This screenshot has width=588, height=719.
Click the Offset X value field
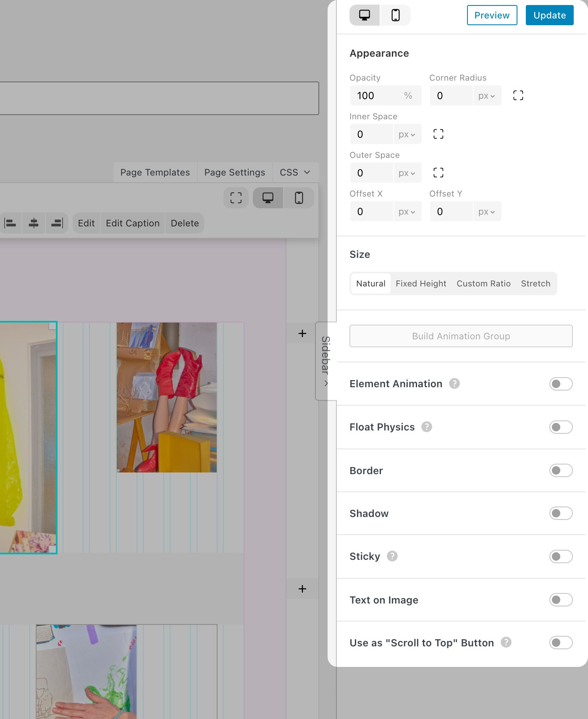[372, 212]
